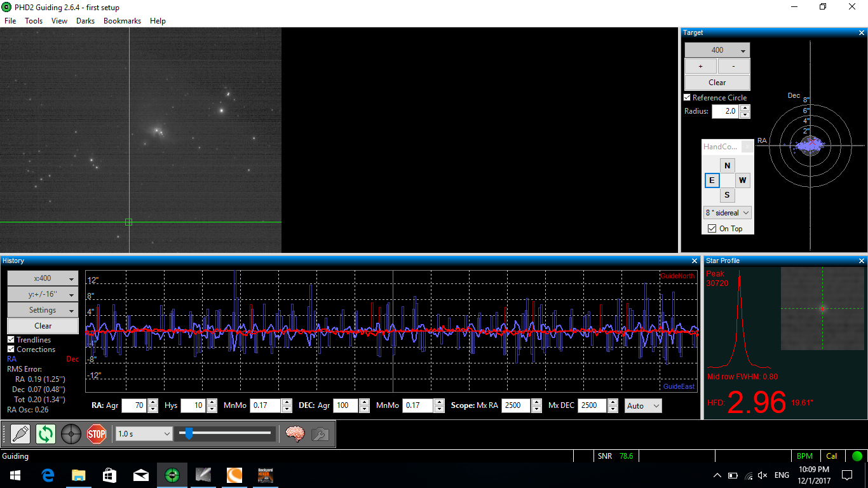The width and height of the screenshot is (868, 488).
Task: Open the Help menu
Action: coord(158,21)
